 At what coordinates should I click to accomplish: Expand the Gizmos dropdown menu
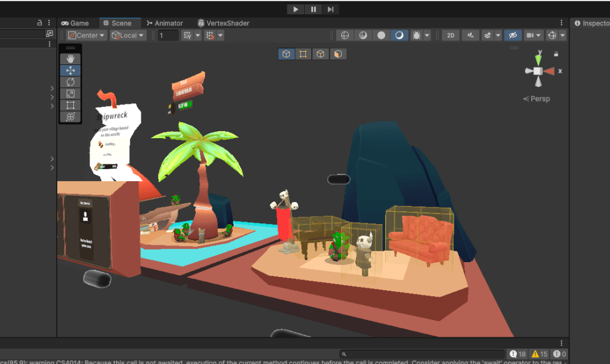pyautogui.click(x=562, y=35)
